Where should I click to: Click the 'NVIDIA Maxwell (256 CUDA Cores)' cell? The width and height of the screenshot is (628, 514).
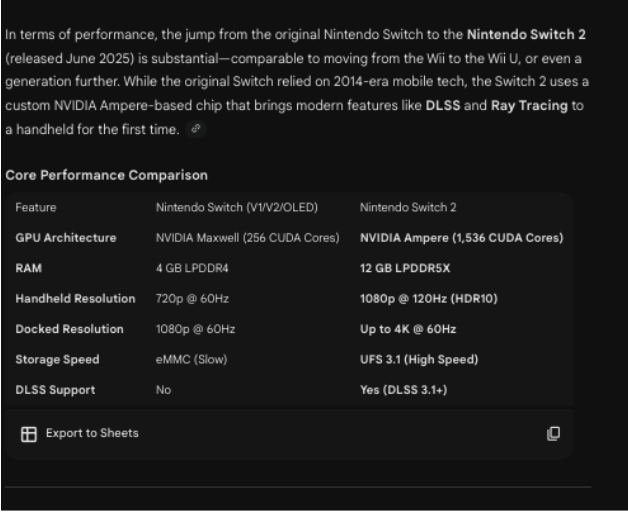pyautogui.click(x=248, y=238)
